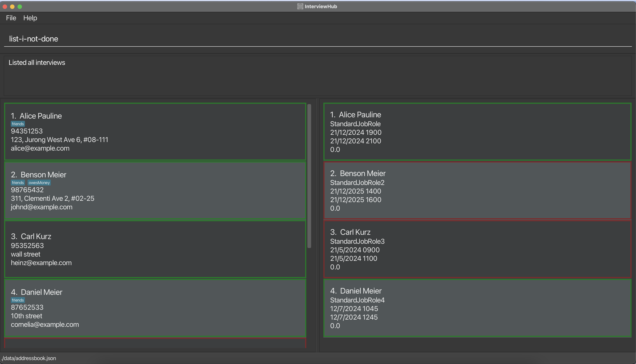Image resolution: width=636 pixels, height=364 pixels.
Task: Click start time 21/12/2025 1400
Action: pos(356,191)
